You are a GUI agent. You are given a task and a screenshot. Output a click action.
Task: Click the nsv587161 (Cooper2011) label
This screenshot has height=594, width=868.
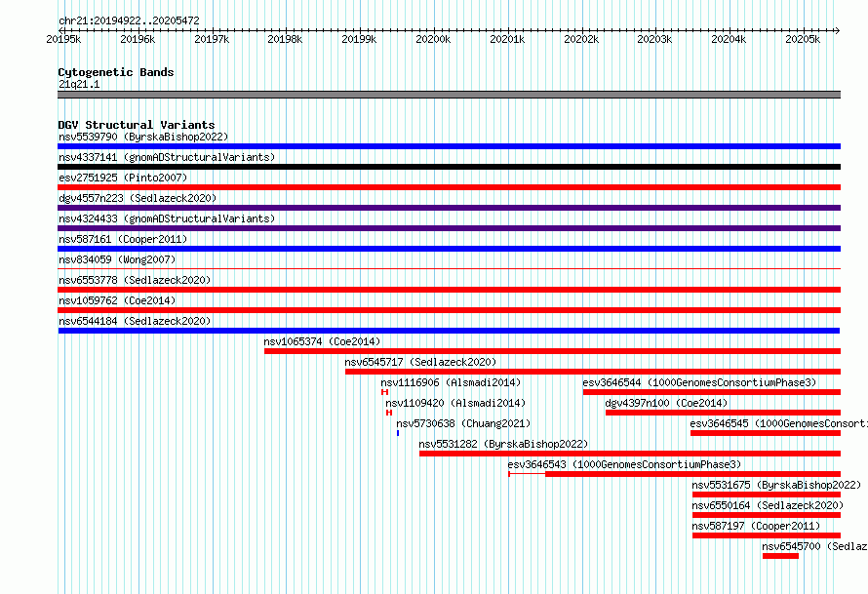[x=123, y=239]
